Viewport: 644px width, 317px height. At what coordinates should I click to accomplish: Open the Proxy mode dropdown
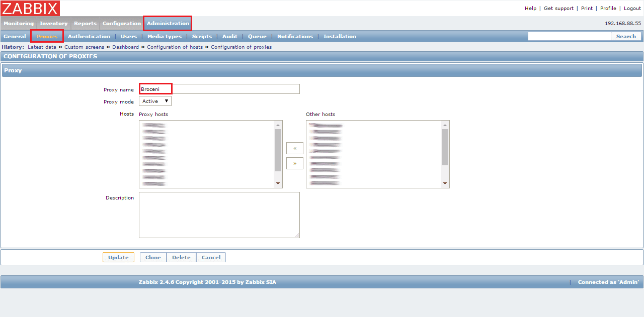(x=155, y=101)
